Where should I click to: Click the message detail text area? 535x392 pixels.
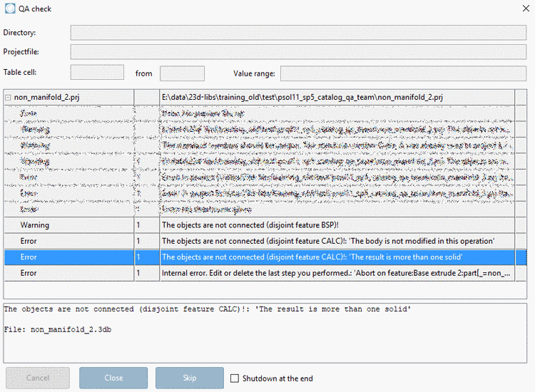pos(265,333)
